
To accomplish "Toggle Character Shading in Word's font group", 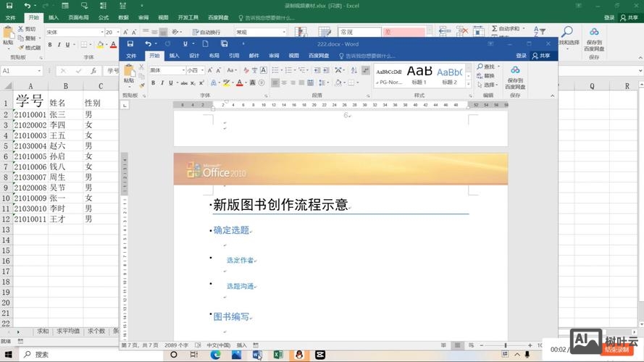I will 253,83.
